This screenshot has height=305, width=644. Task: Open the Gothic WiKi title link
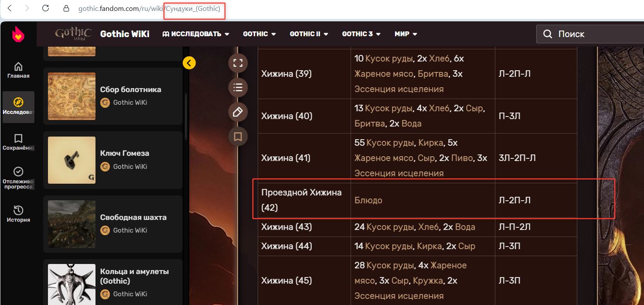point(125,34)
